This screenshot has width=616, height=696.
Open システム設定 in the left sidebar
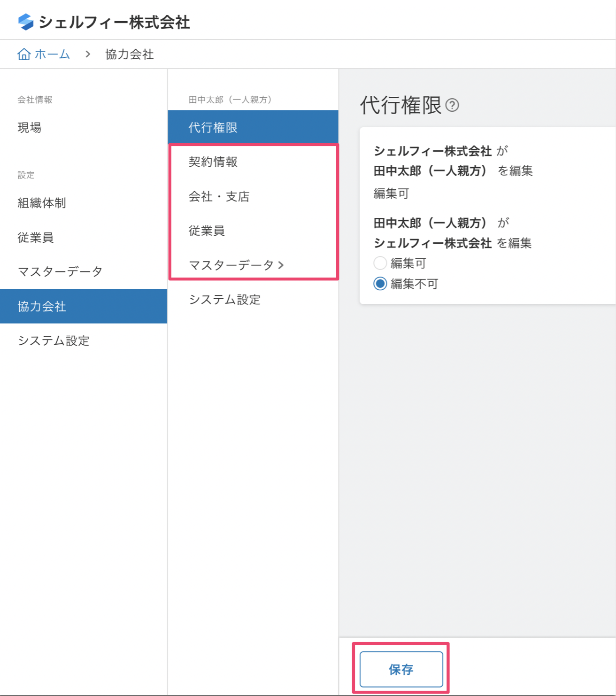coord(54,340)
